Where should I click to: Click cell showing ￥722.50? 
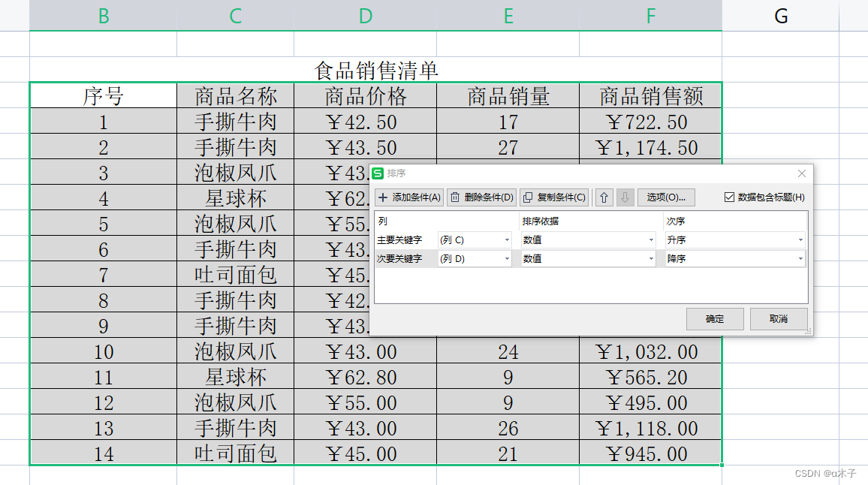651,122
